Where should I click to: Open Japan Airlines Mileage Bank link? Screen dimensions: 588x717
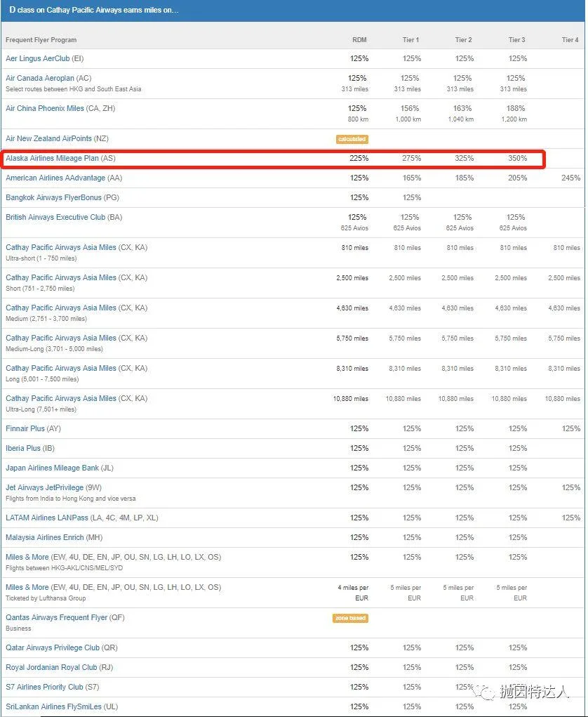click(52, 468)
